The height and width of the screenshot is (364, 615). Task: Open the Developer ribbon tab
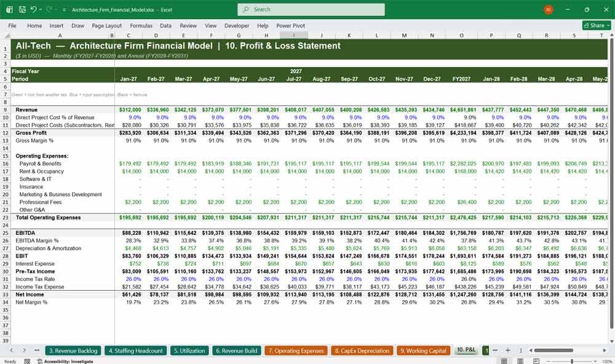[x=237, y=25]
